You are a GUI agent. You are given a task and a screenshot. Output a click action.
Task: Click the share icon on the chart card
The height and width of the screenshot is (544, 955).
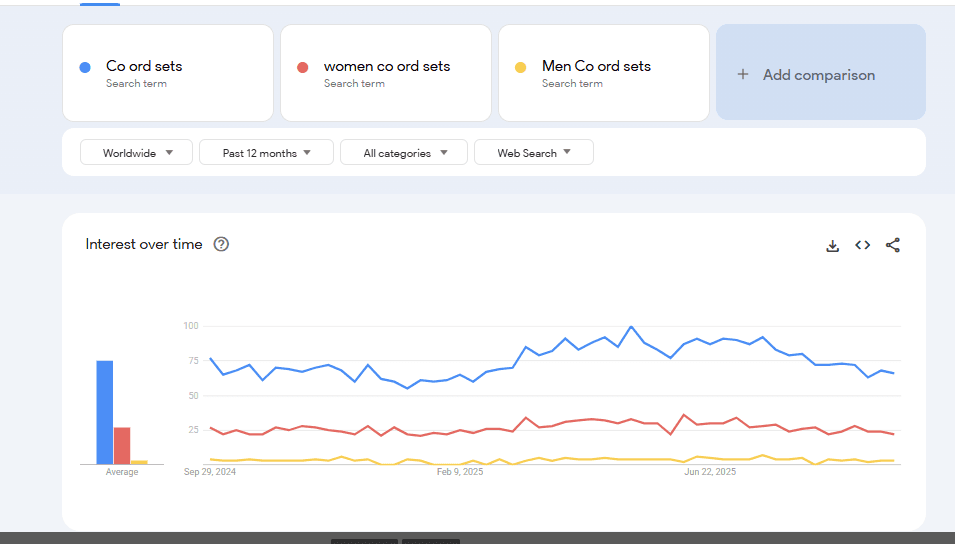point(893,245)
